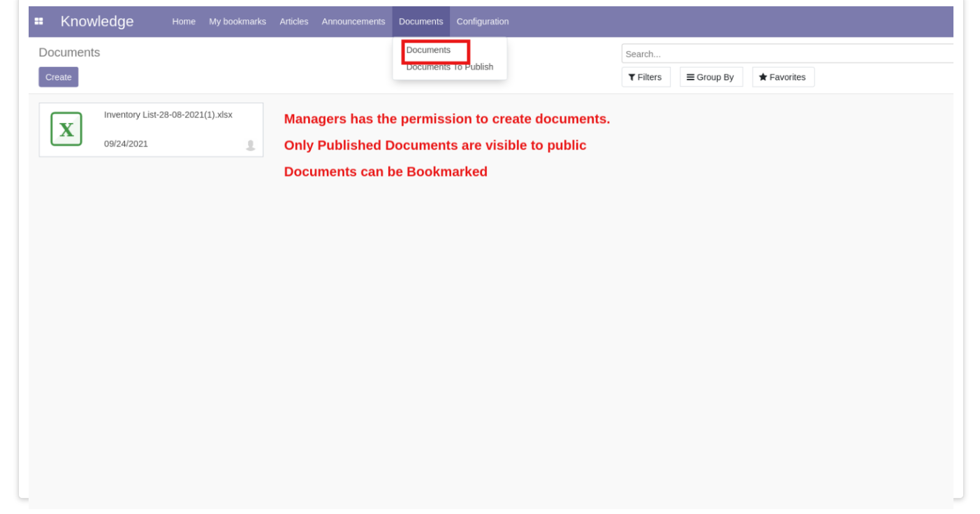This screenshot has height=514, width=980.
Task: Expand the Group By options
Action: pos(711,77)
